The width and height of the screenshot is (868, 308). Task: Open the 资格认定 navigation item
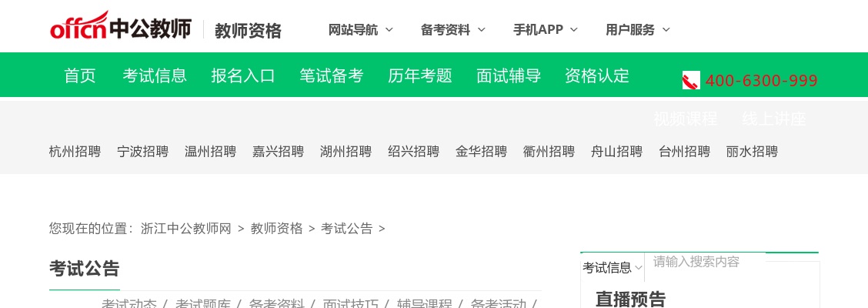(597, 75)
